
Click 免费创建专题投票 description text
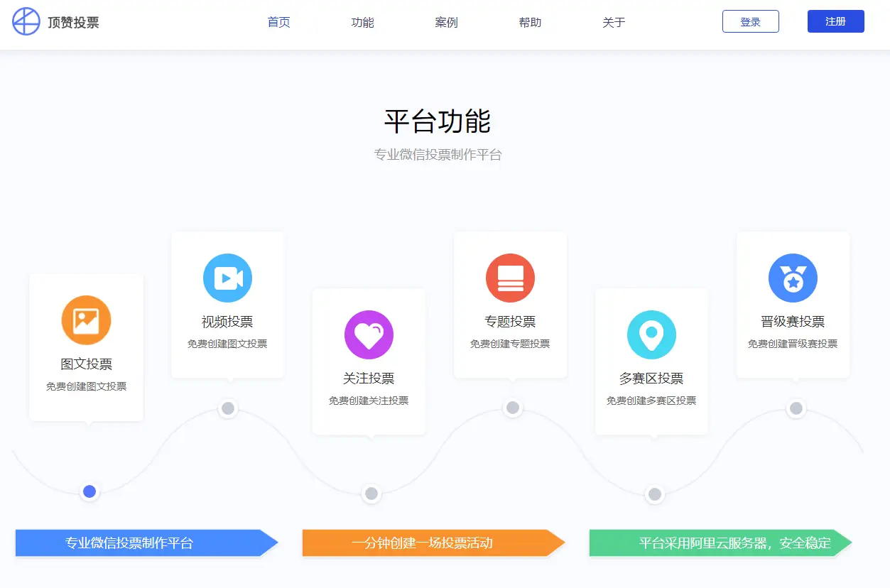[510, 344]
